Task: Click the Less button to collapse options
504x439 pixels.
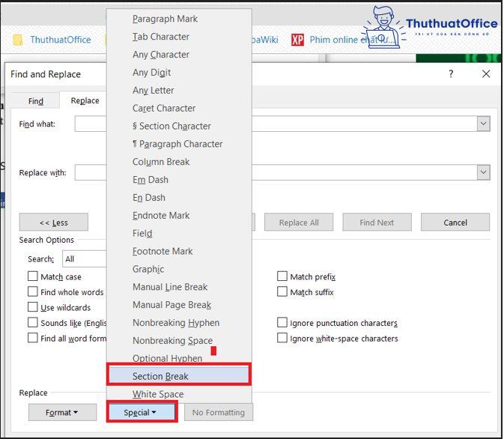Action: (53, 222)
